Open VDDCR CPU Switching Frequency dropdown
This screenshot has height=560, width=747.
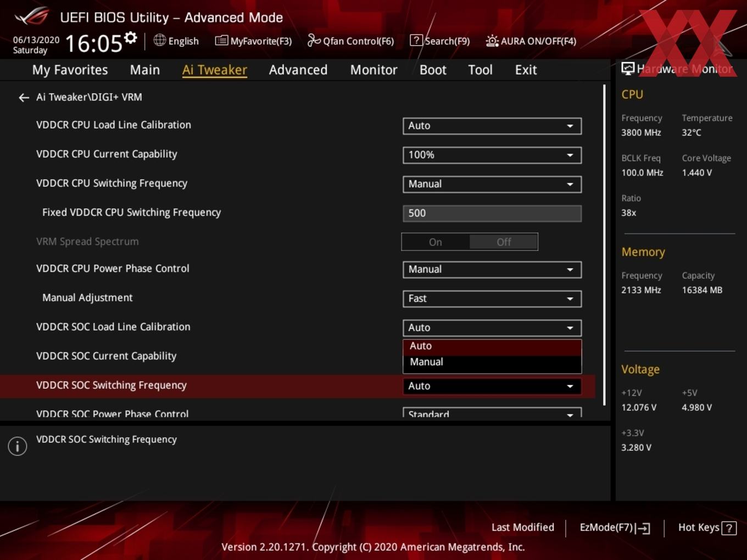pyautogui.click(x=492, y=184)
